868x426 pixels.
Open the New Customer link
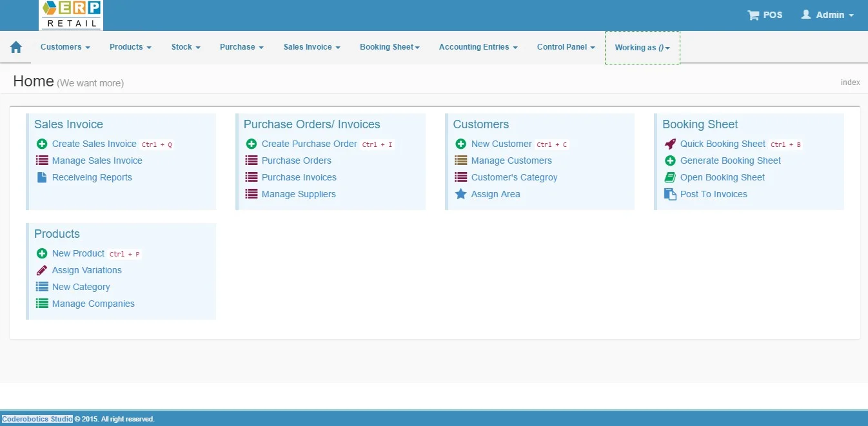tap(502, 144)
